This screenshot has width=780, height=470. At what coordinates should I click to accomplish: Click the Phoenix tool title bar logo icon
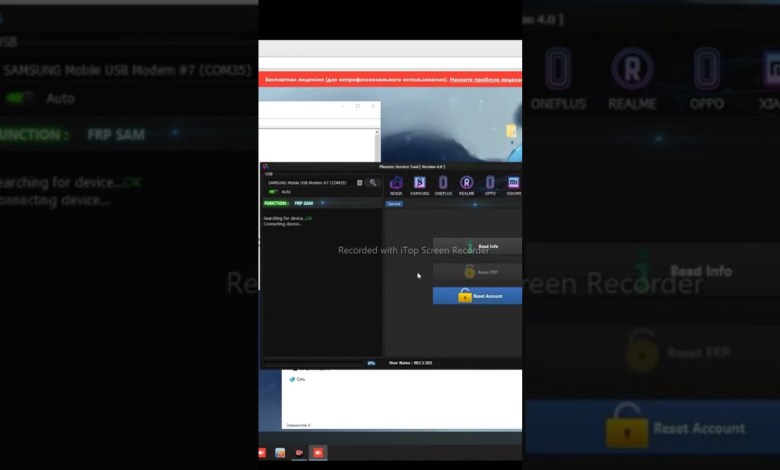coord(266,167)
